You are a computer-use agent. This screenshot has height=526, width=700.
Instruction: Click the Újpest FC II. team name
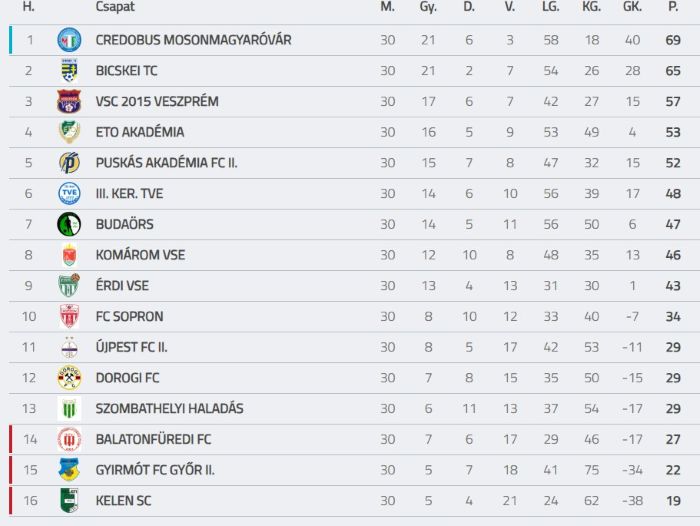(x=132, y=347)
